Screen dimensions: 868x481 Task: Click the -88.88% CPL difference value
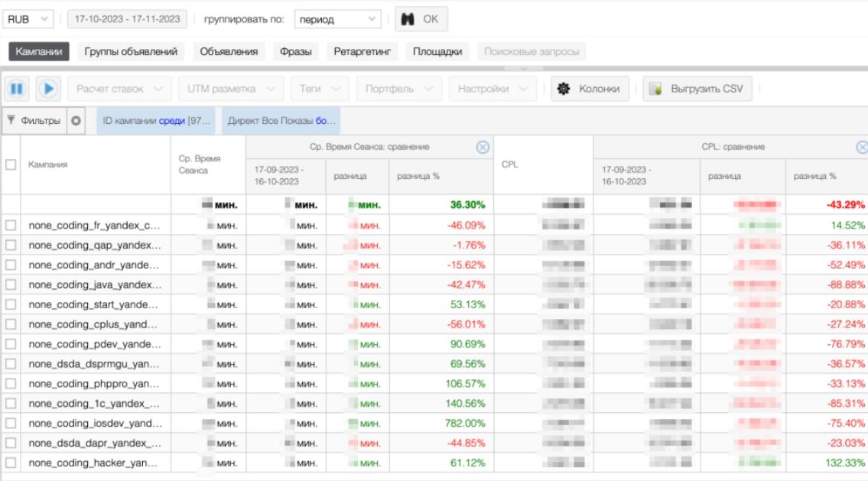tap(846, 284)
